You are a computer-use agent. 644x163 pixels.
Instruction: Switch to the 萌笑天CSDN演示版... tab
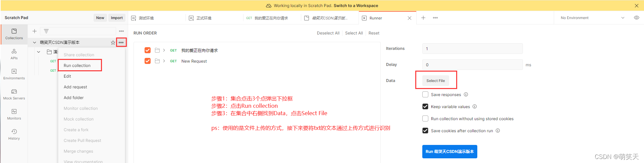330,18
